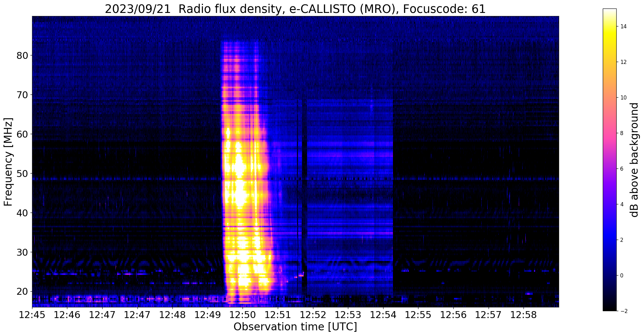Click the 80 MHz frequency tick label

[x=22, y=55]
